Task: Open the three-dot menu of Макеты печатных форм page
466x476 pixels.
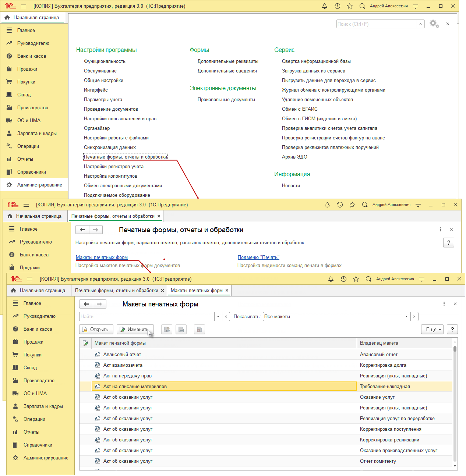Action: click(x=444, y=303)
